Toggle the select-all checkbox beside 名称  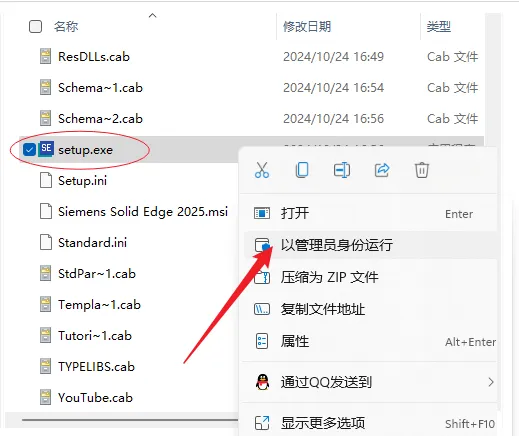click(35, 27)
